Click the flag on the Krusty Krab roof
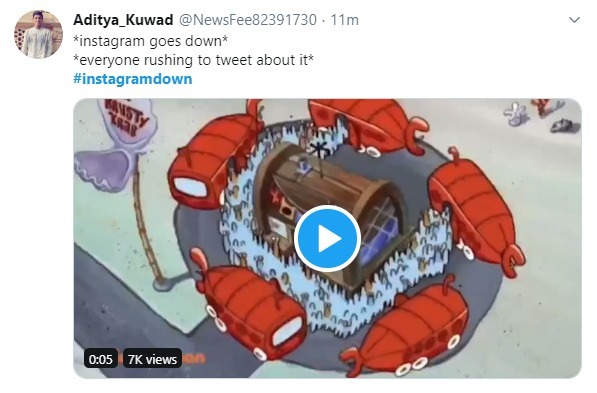 pos(317,150)
